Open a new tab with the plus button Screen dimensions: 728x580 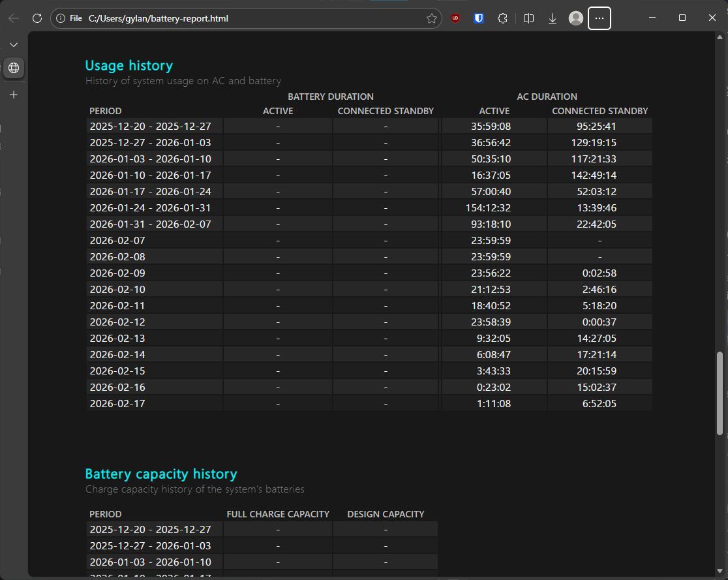(x=14, y=95)
